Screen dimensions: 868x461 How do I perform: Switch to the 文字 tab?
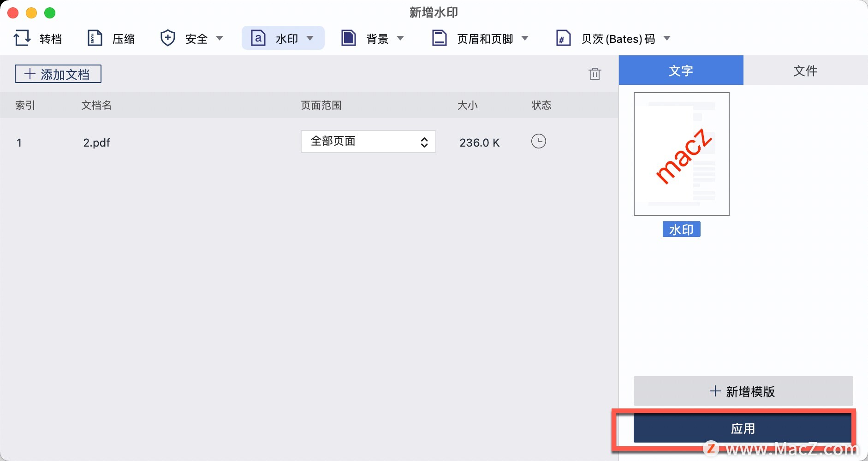[681, 70]
